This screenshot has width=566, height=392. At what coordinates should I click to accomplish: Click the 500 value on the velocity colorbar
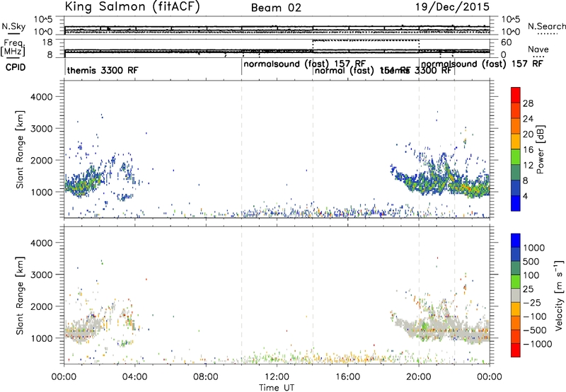click(x=531, y=261)
